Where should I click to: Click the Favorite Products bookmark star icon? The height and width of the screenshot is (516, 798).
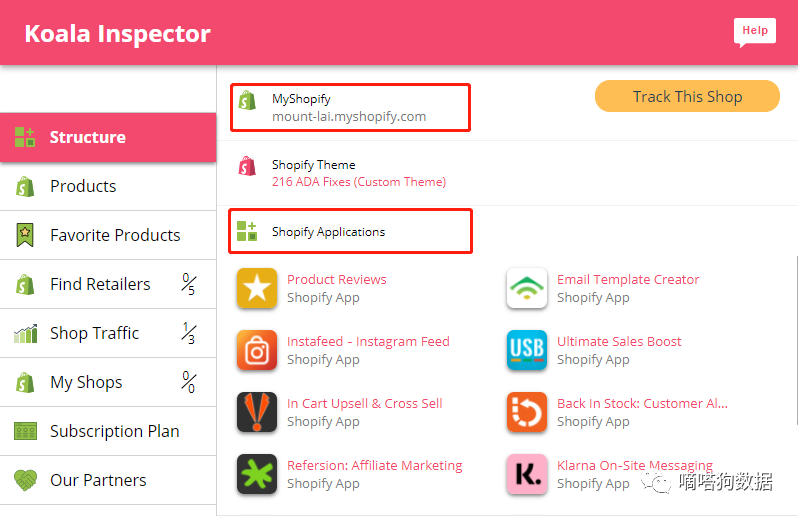[x=25, y=235]
